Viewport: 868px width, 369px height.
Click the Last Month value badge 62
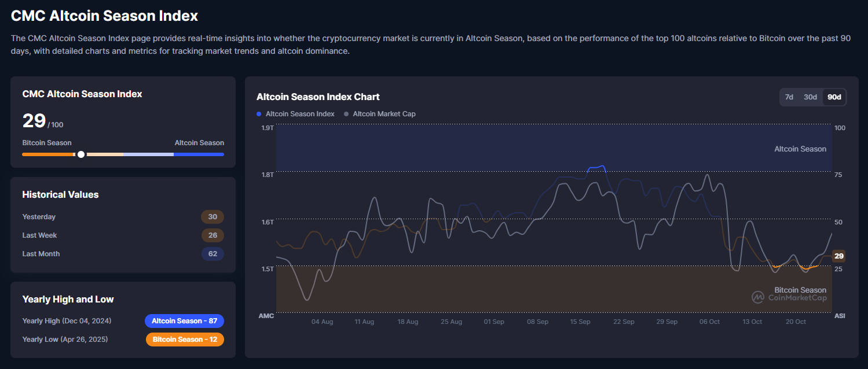[213, 254]
